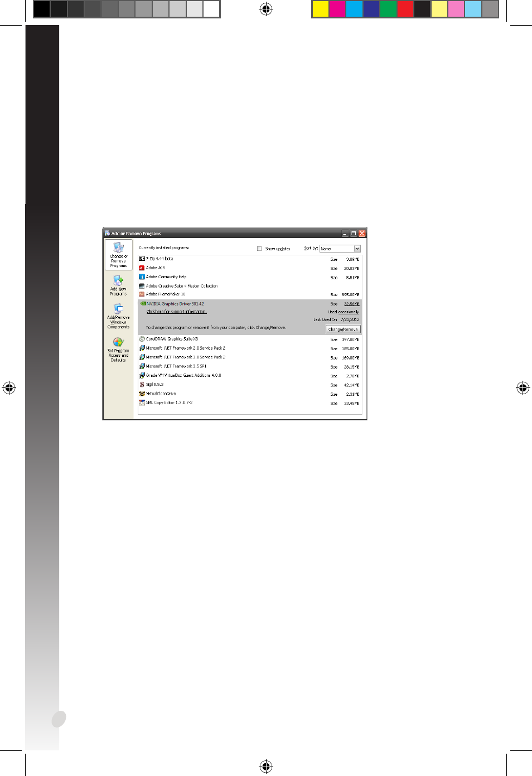Click the 7-Zip 4.44 beta icon

click(142, 259)
